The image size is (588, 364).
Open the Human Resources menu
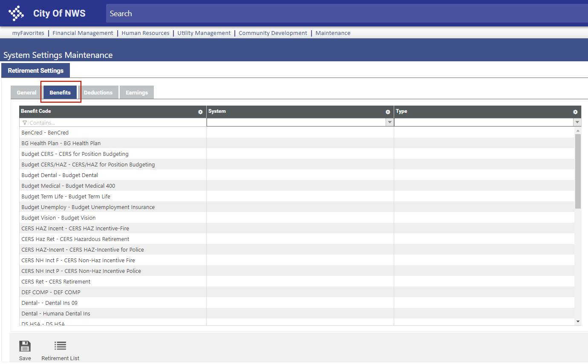[x=145, y=33]
